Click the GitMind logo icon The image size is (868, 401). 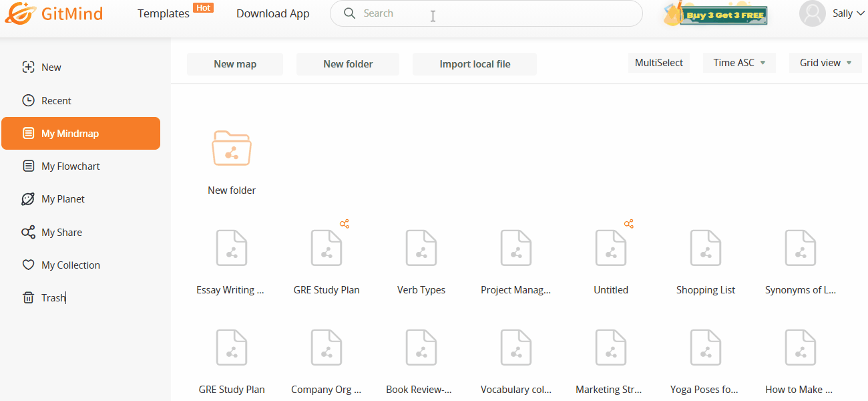tap(19, 13)
